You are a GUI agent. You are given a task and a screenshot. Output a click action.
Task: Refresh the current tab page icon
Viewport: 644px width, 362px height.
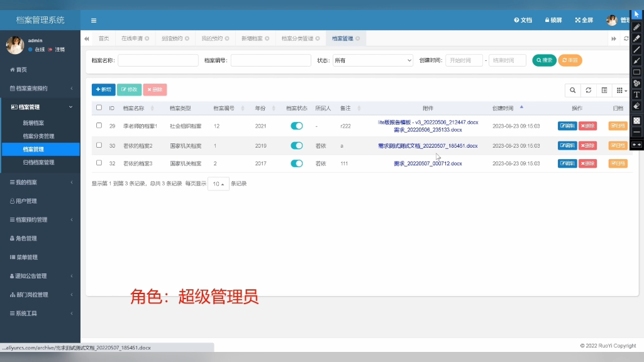pyautogui.click(x=626, y=38)
